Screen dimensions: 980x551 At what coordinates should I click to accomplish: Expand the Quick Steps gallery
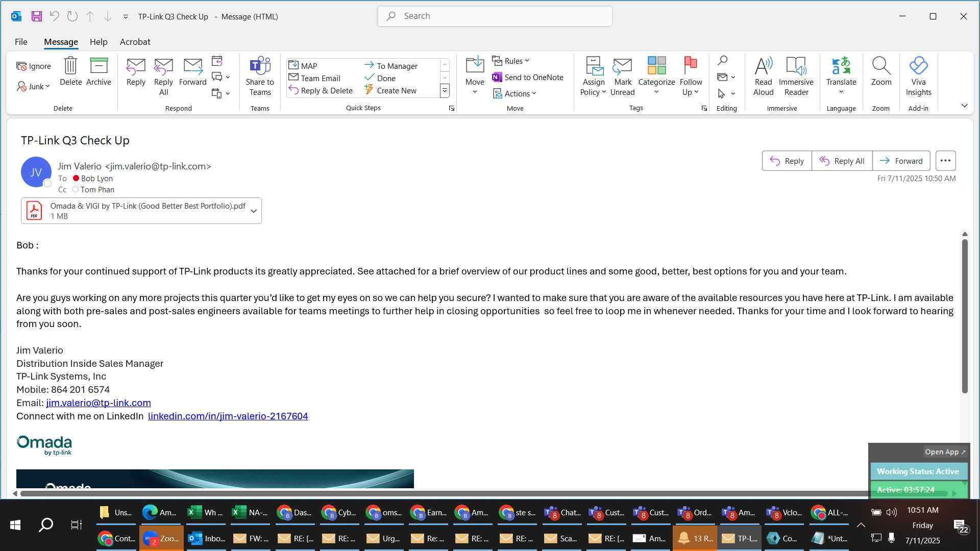(445, 91)
